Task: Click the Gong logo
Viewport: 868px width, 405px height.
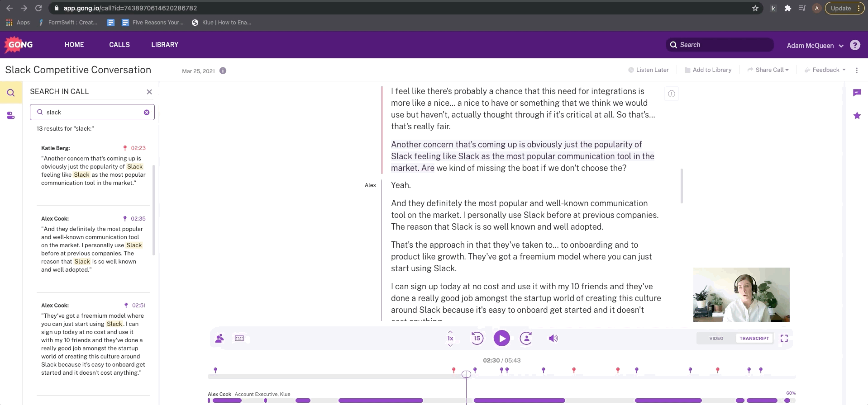Action: 19,44
